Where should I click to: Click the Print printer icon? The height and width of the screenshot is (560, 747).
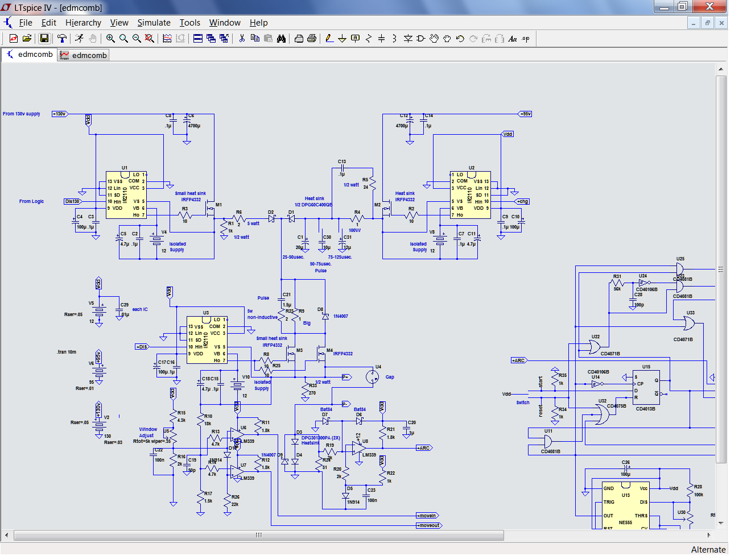312,38
